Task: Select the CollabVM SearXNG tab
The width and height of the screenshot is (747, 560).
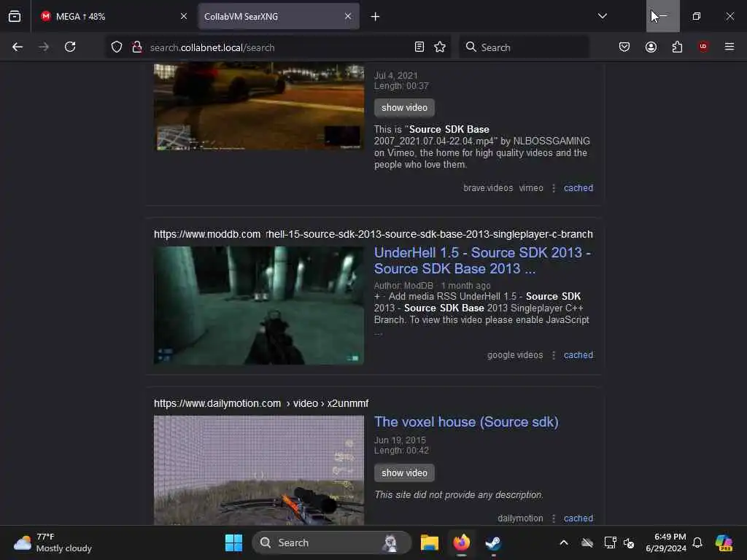Action: click(279, 16)
